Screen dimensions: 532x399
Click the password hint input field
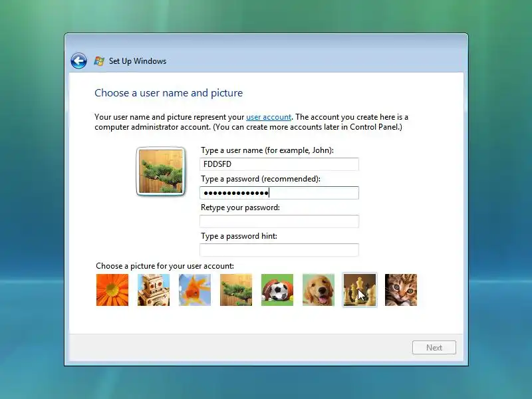pos(279,250)
